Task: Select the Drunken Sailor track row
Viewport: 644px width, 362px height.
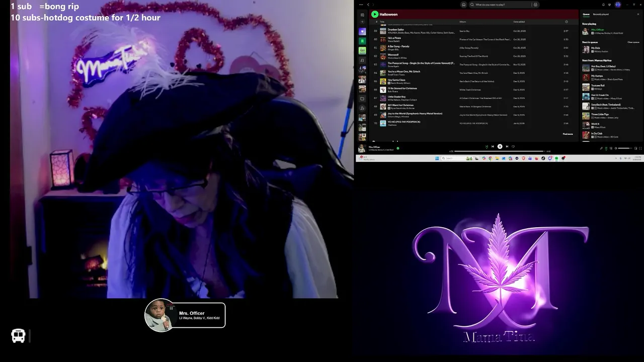Action: coord(474,31)
